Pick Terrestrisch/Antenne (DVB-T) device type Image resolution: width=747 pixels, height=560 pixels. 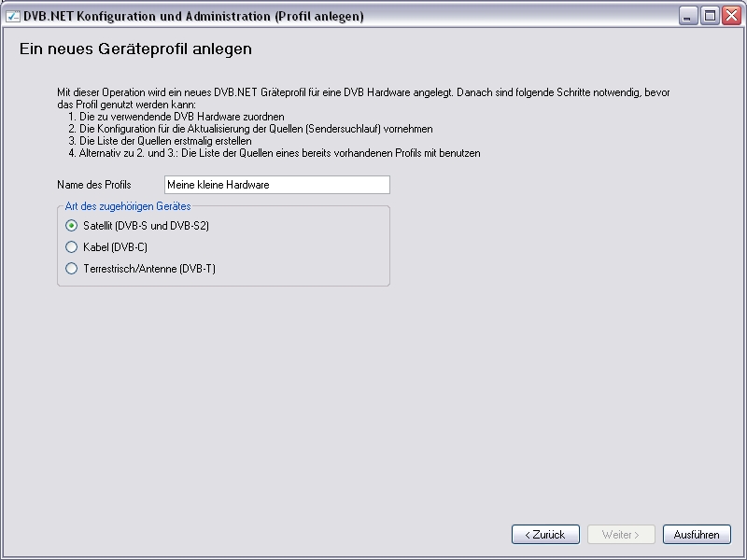coord(72,269)
